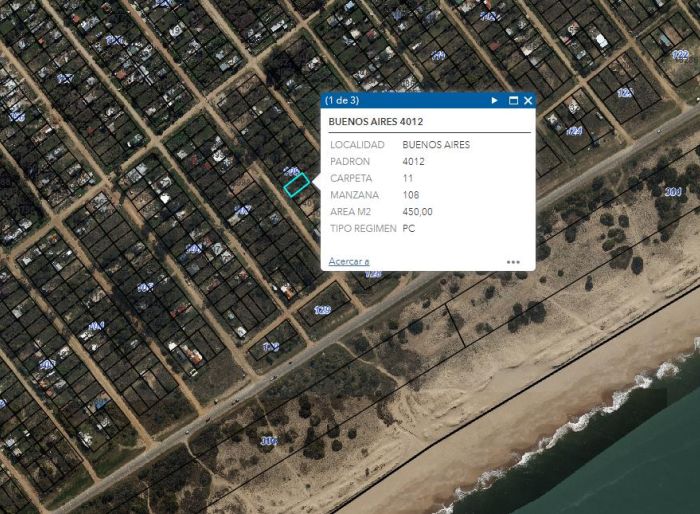The width and height of the screenshot is (700, 514).
Task: Maximize the parcel info popup
Action: point(513,100)
